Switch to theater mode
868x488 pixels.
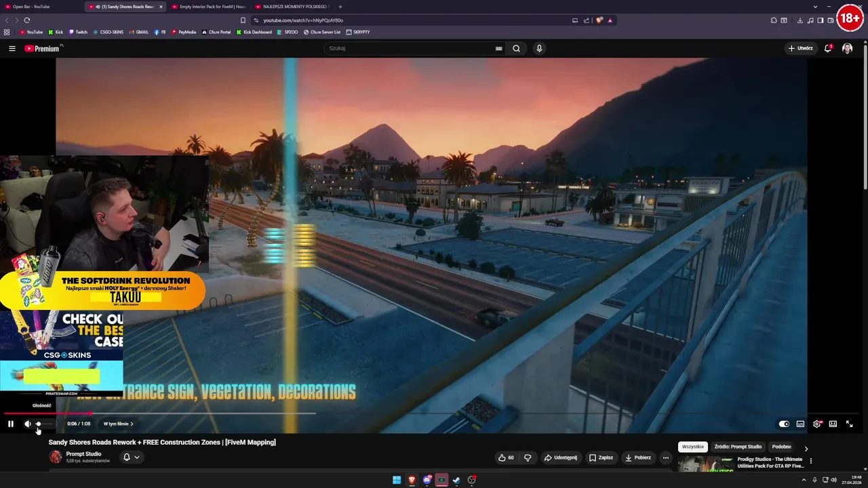tap(833, 424)
